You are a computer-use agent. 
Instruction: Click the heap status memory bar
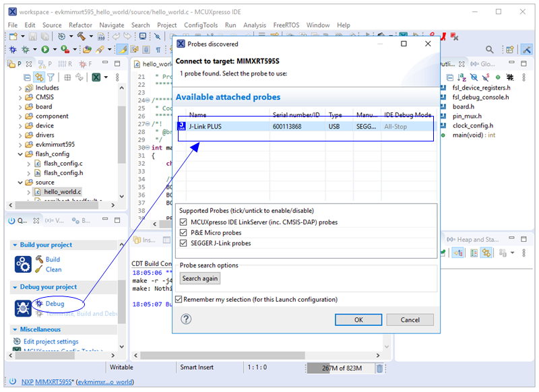pos(341,368)
